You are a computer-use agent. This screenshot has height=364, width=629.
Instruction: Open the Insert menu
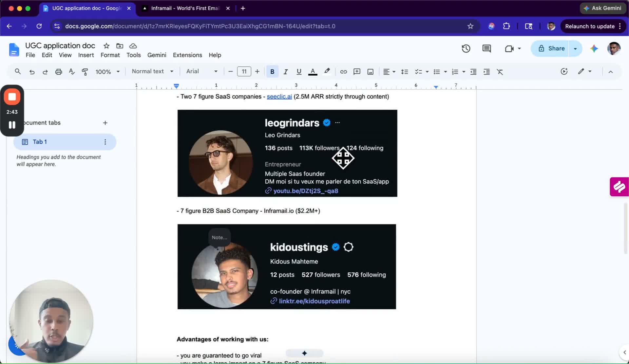pyautogui.click(x=86, y=55)
